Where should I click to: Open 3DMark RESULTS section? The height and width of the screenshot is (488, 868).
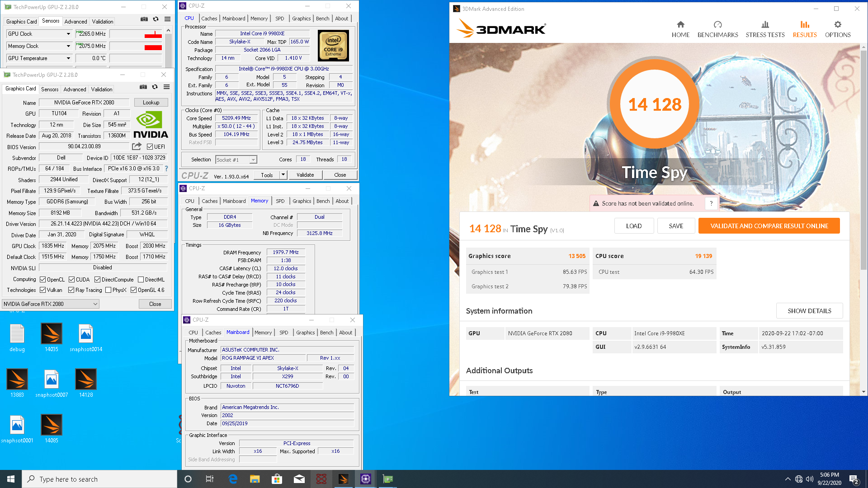[x=805, y=29]
